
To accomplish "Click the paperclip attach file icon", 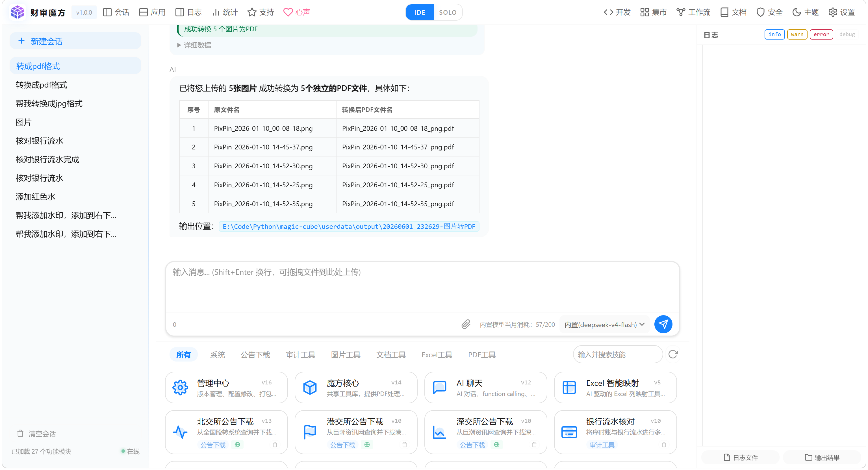I will point(466,325).
